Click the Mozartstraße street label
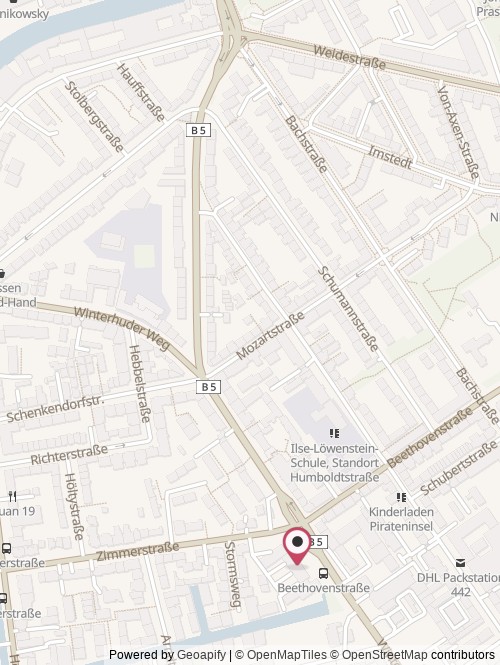The width and height of the screenshot is (500, 665). (x=270, y=335)
